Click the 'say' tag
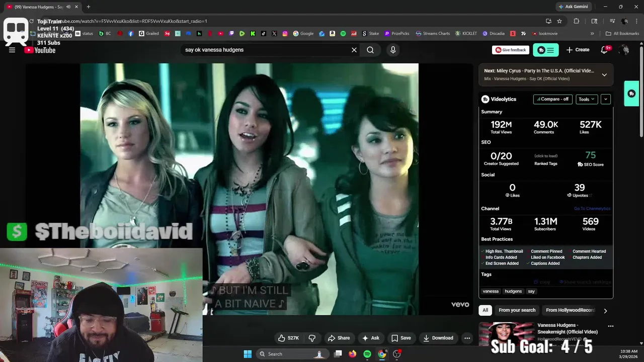Viewport: 644px width, 362px height. [x=531, y=291]
